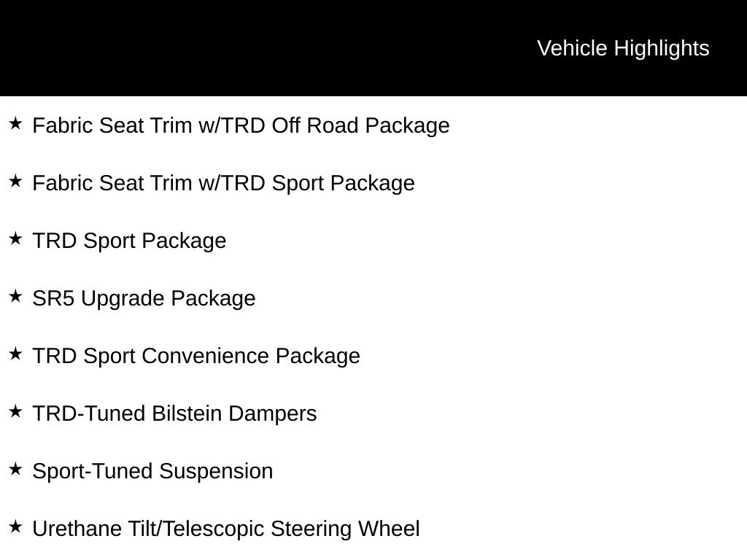This screenshot has height=560, width=747.
Task: Click star bullet for Urethane Tilt/Telescopic Steering Wheel
Action: click(x=15, y=527)
